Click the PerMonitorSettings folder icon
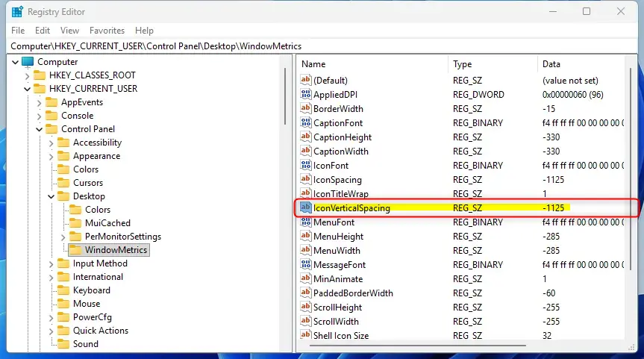This screenshot has width=644, height=359. tap(75, 237)
